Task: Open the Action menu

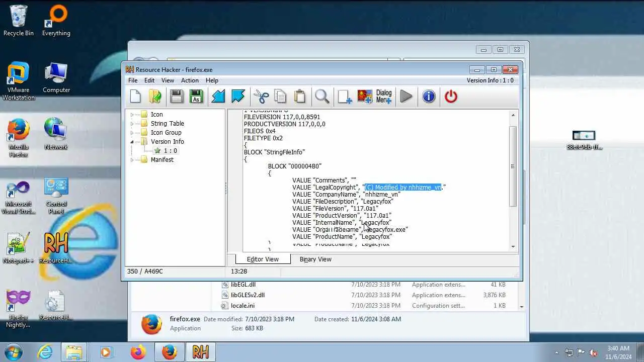Action: tap(190, 80)
